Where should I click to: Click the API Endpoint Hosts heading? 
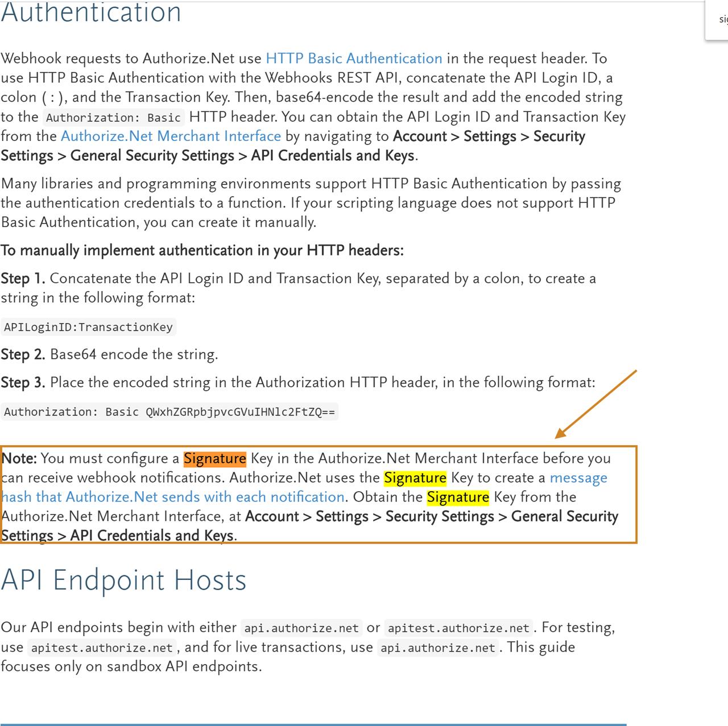(x=124, y=580)
